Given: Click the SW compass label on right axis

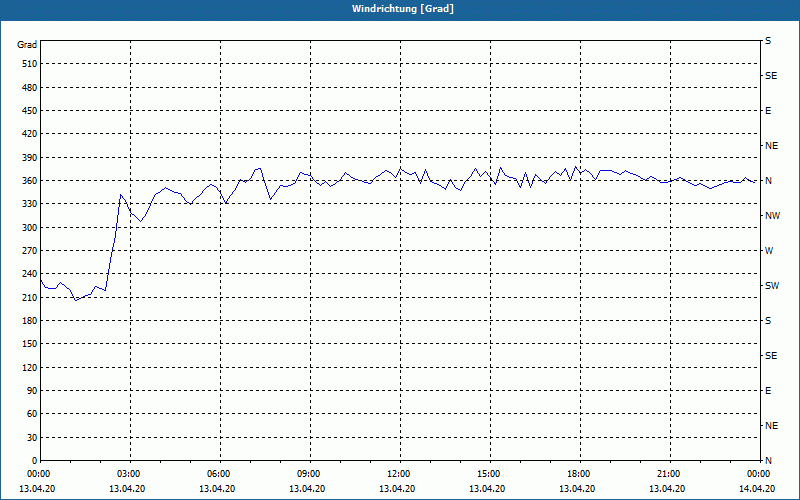Looking at the screenshot, I should pyautogui.click(x=772, y=286).
